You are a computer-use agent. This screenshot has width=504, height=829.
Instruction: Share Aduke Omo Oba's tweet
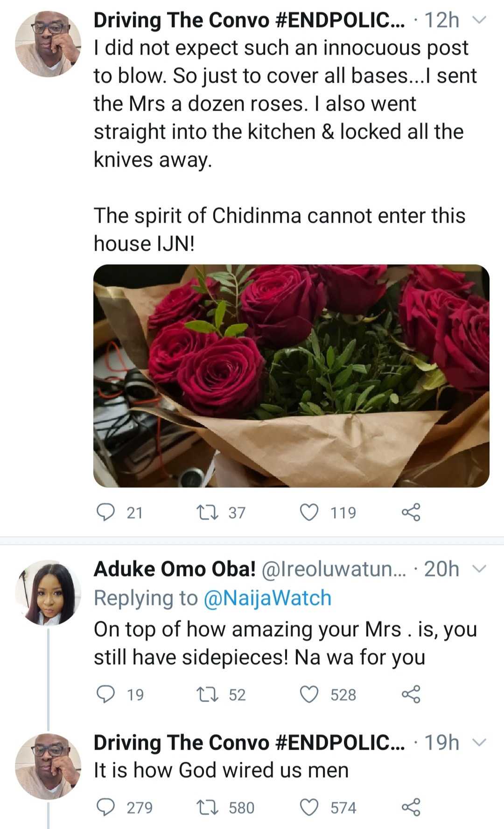(411, 694)
